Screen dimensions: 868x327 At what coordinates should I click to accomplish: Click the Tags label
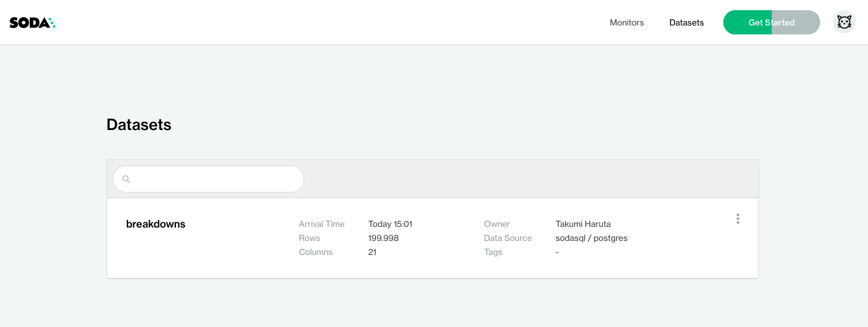pyautogui.click(x=493, y=252)
